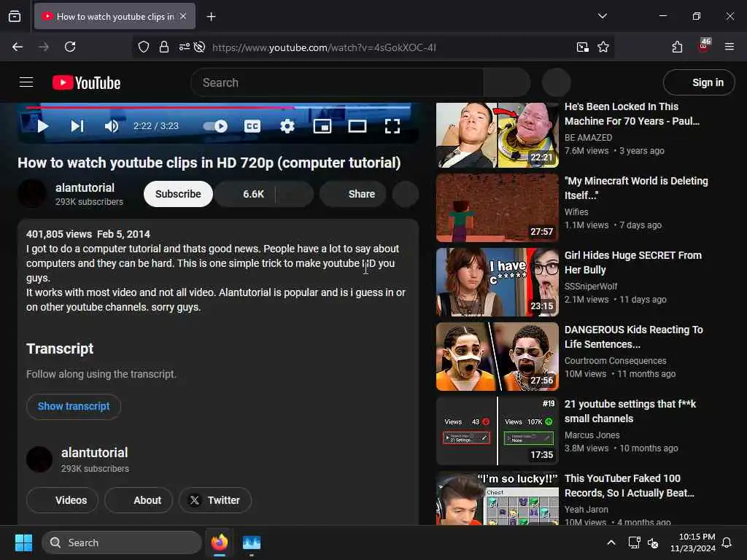Click the YouTube URL in the address bar
747x560 pixels.
pyautogui.click(x=324, y=47)
